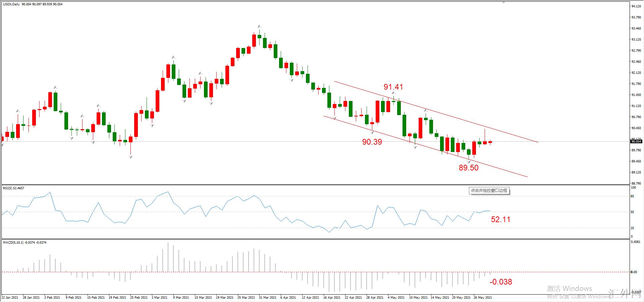Click the 52.11 RSI value annotation
This screenshot has width=644, height=302.
click(500, 219)
